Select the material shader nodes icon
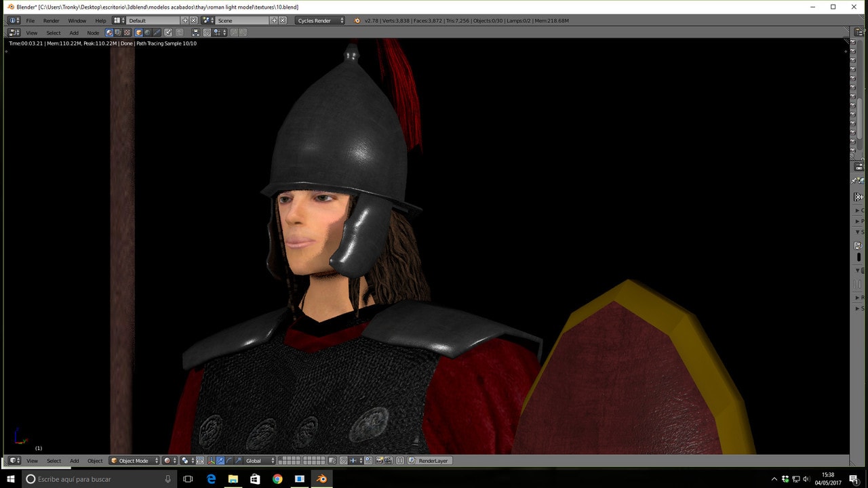Image resolution: width=868 pixels, height=488 pixels. (109, 33)
